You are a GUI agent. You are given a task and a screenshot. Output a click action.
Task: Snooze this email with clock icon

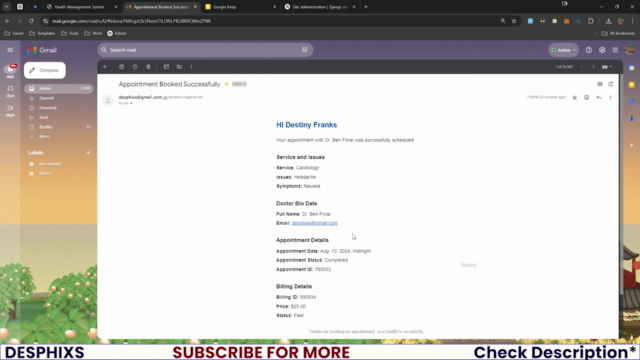[x=135, y=67]
